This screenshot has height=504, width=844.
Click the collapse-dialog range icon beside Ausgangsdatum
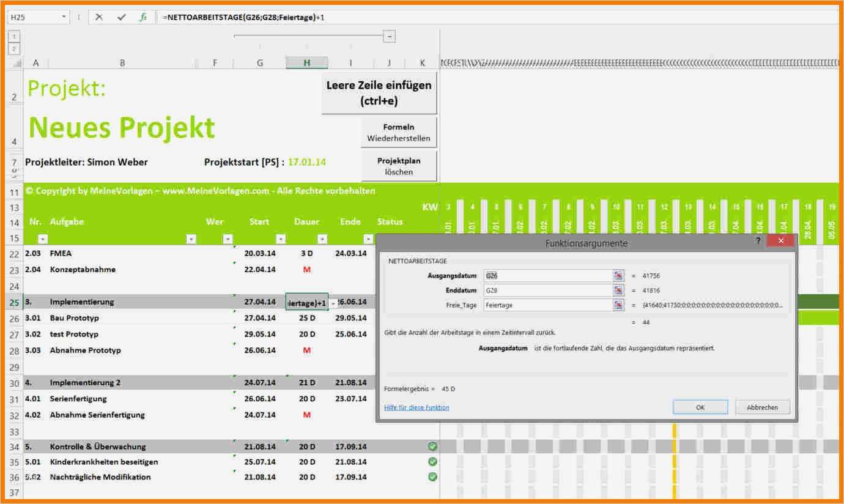pos(618,275)
